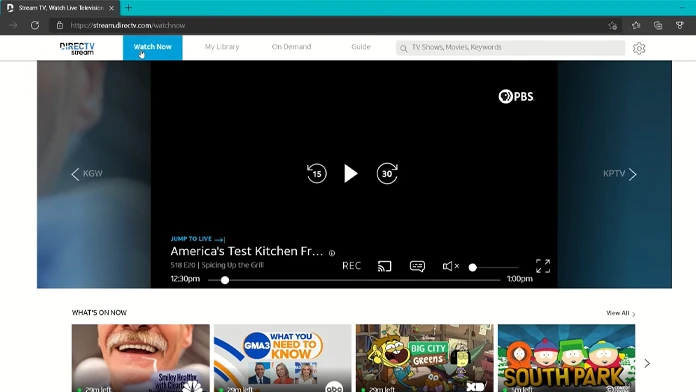The height and width of the screenshot is (392, 696).
Task: Adjust the volume slider handle
Action: click(473, 267)
